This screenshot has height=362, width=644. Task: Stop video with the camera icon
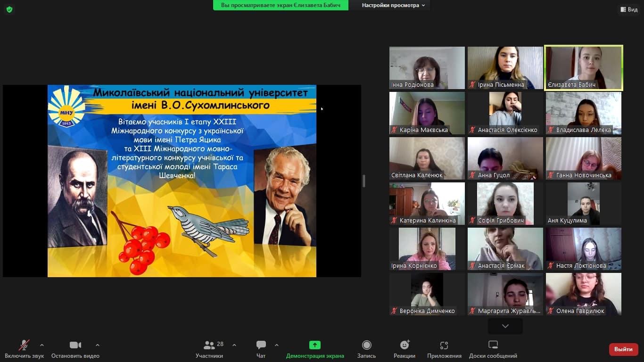coord(75,345)
